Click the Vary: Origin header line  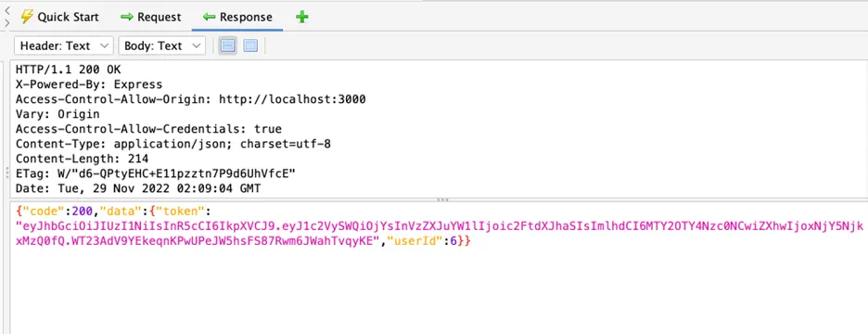[57, 115]
